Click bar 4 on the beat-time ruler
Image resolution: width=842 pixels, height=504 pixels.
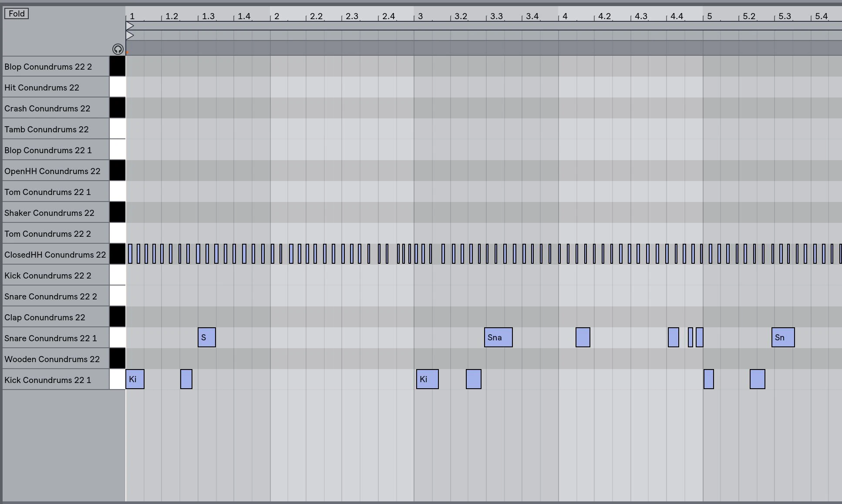click(565, 17)
